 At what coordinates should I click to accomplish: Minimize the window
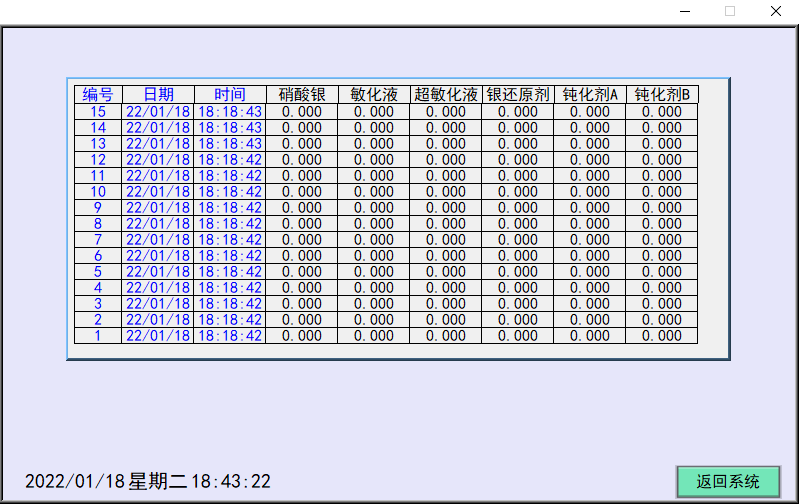(x=685, y=12)
